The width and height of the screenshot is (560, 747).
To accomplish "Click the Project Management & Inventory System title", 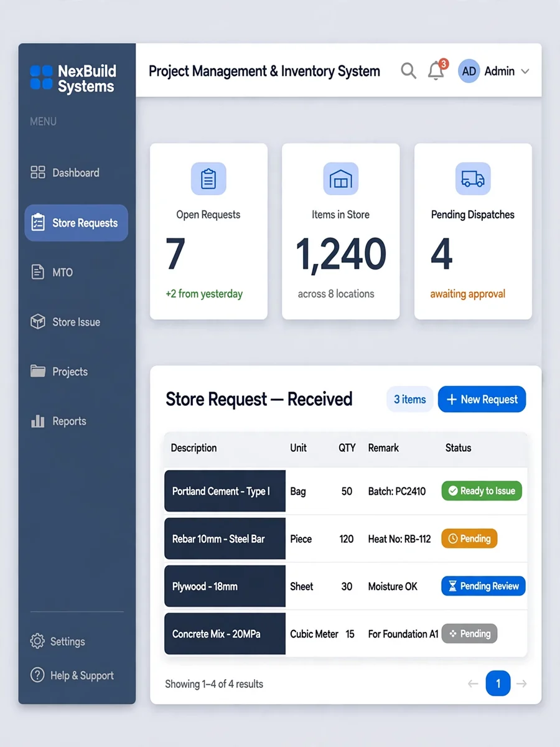I will coord(264,71).
